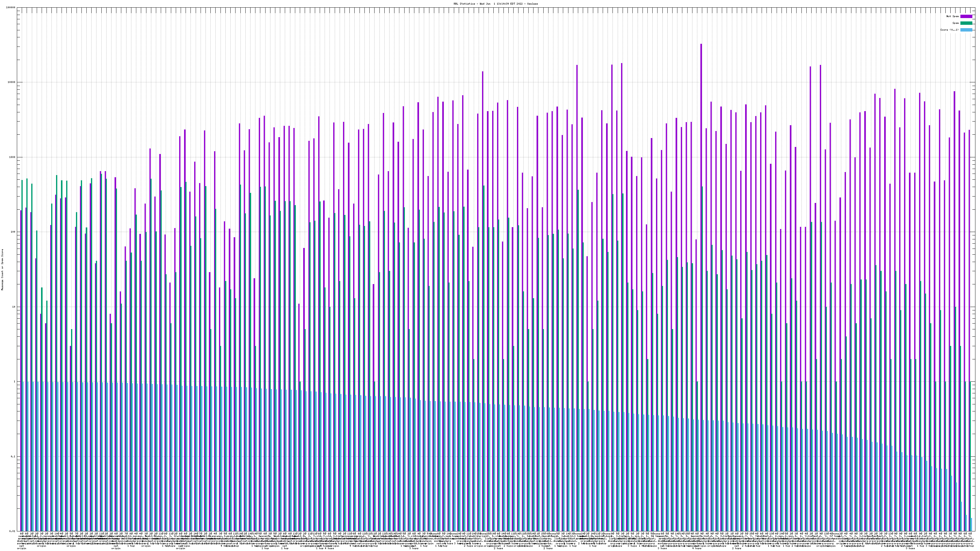980x551 pixels.
Task: Click the 10000 y-axis tick label
Action: tap(12, 83)
